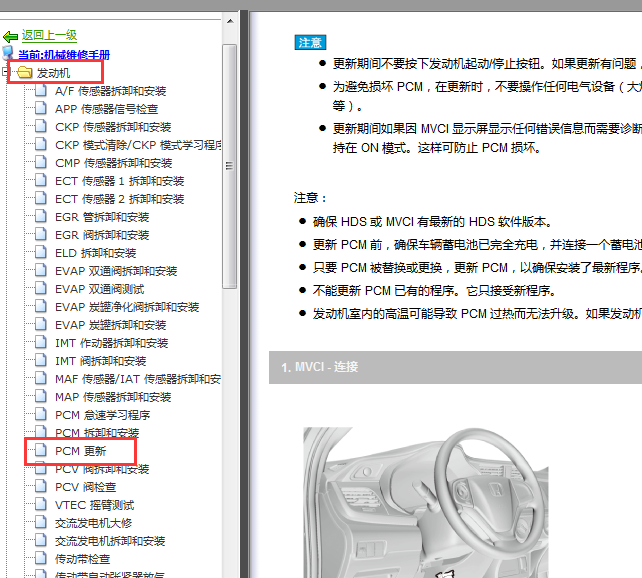Select the 发动机 folder label
Viewport: 642px width, 578px height.
coord(53,73)
